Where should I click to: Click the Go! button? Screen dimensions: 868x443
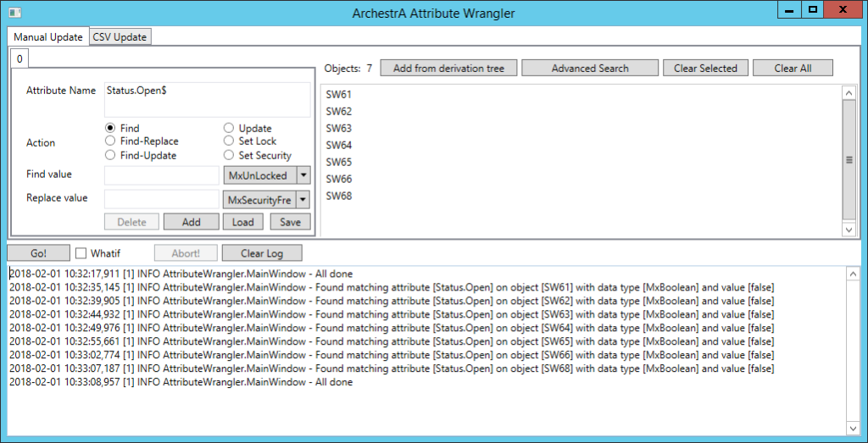(39, 252)
